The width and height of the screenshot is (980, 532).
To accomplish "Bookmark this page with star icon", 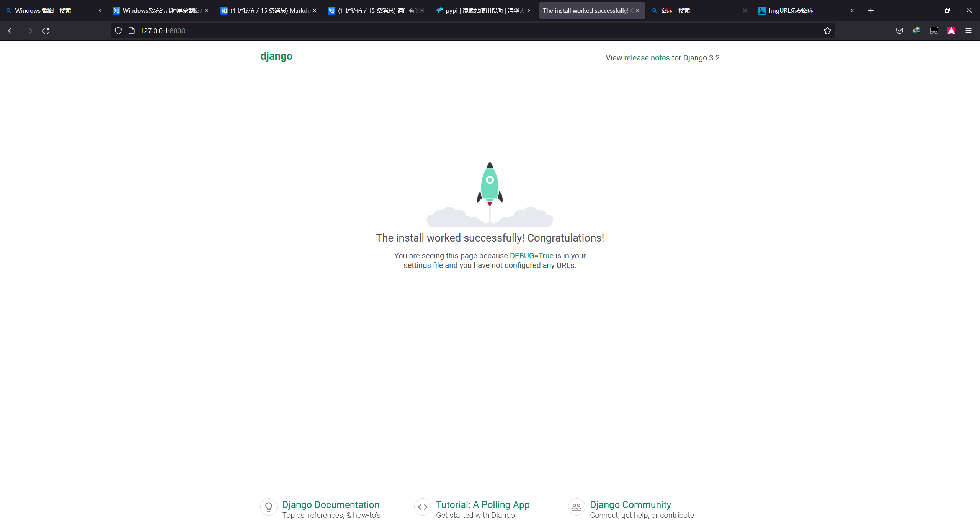I will [827, 31].
